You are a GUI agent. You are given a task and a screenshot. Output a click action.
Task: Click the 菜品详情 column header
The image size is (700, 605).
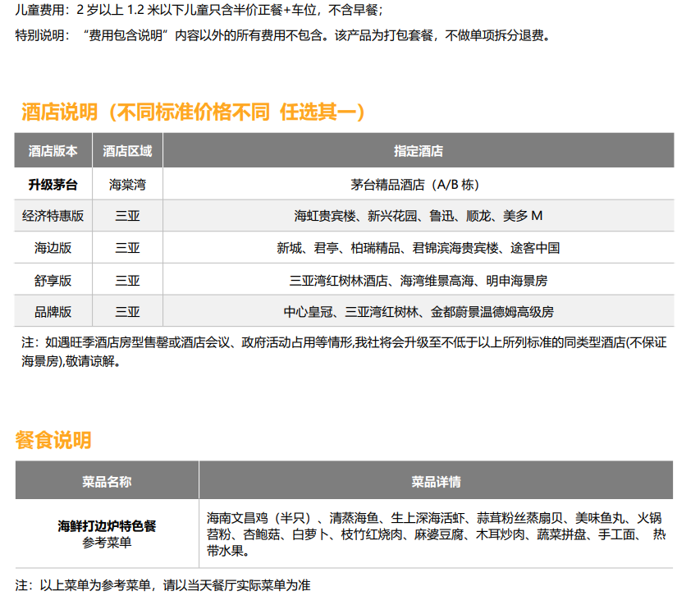[x=436, y=481]
